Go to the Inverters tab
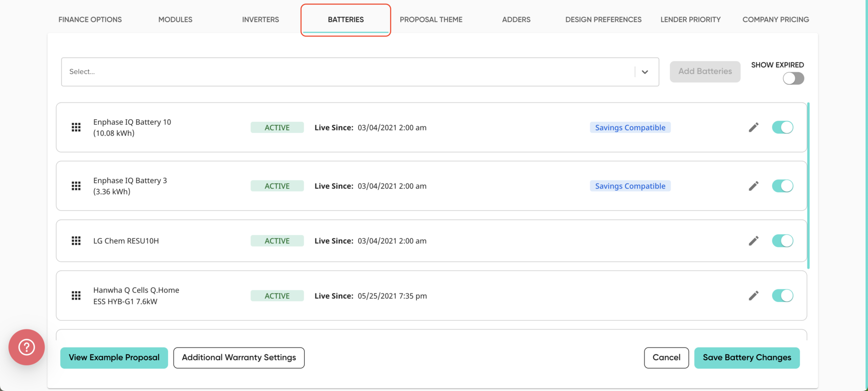Screen dimensions: 868x391 [260, 20]
